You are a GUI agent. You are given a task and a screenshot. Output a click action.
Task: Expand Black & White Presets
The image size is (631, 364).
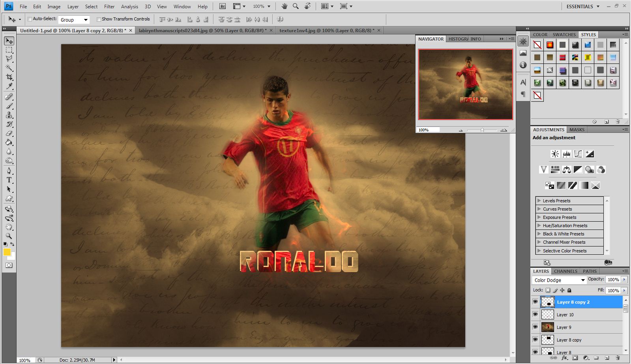539,234
